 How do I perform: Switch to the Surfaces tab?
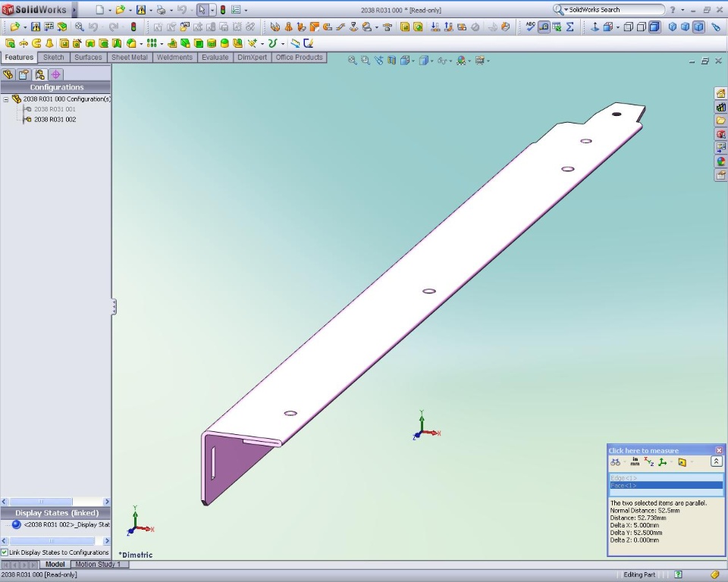click(88, 58)
